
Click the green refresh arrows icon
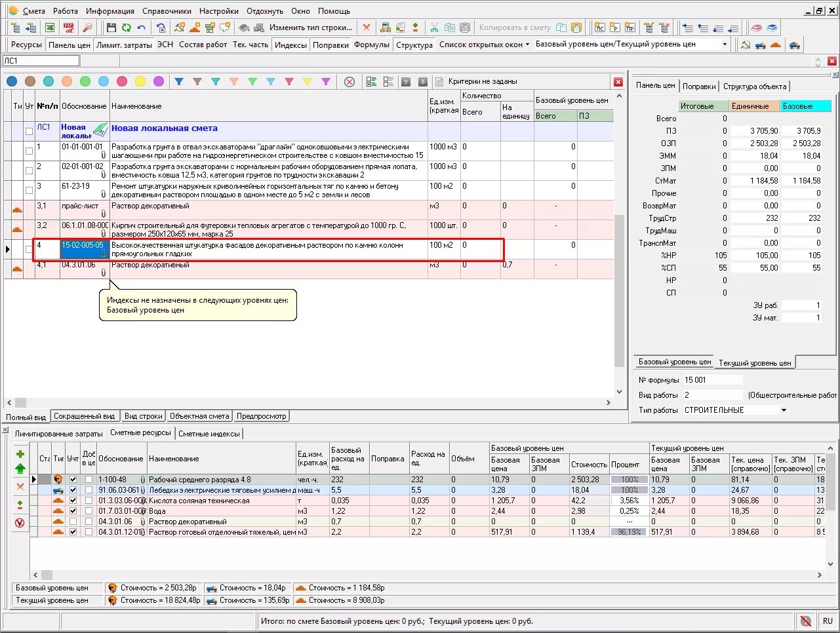(x=126, y=28)
